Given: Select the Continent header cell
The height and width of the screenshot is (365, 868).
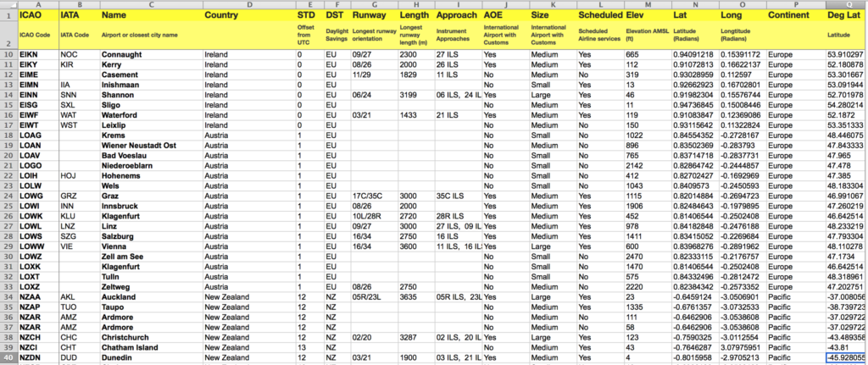Looking at the screenshot, I should pos(794,16).
